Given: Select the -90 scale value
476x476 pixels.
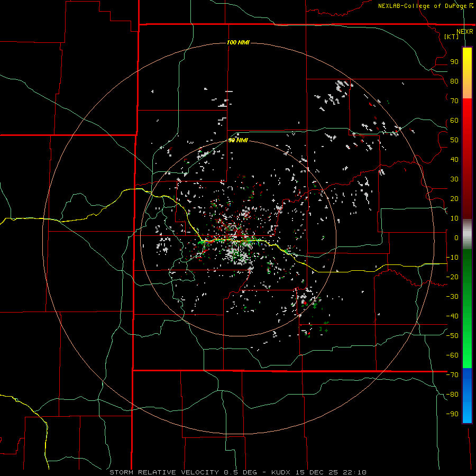Looking at the screenshot, I should coord(452,414).
